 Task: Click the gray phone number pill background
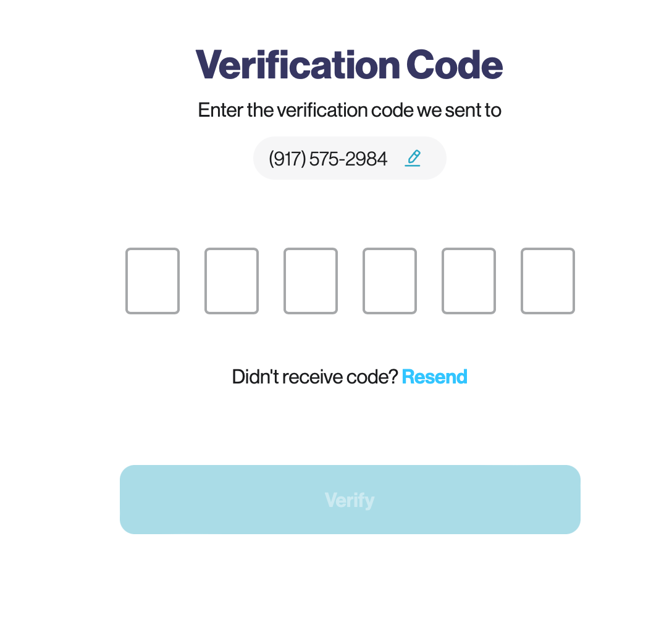click(350, 158)
